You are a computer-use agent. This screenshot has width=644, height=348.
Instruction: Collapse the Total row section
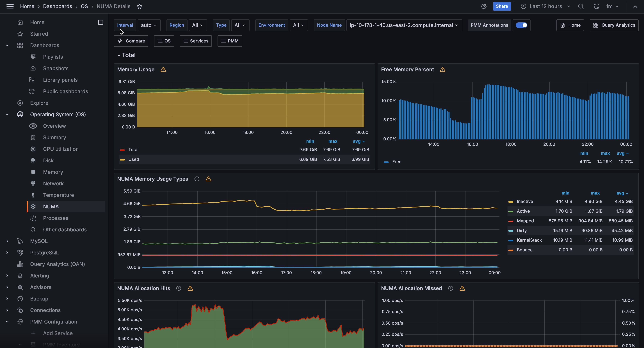coord(119,55)
